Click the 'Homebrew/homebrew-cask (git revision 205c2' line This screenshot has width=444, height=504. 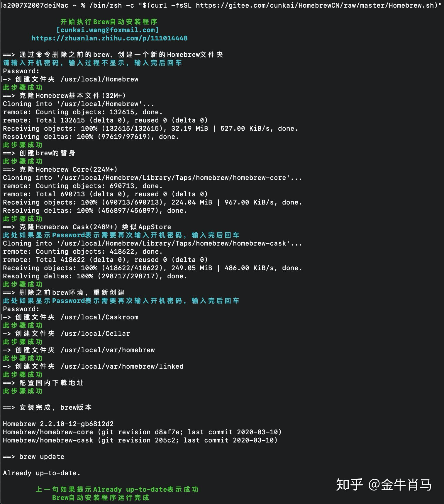(140, 440)
